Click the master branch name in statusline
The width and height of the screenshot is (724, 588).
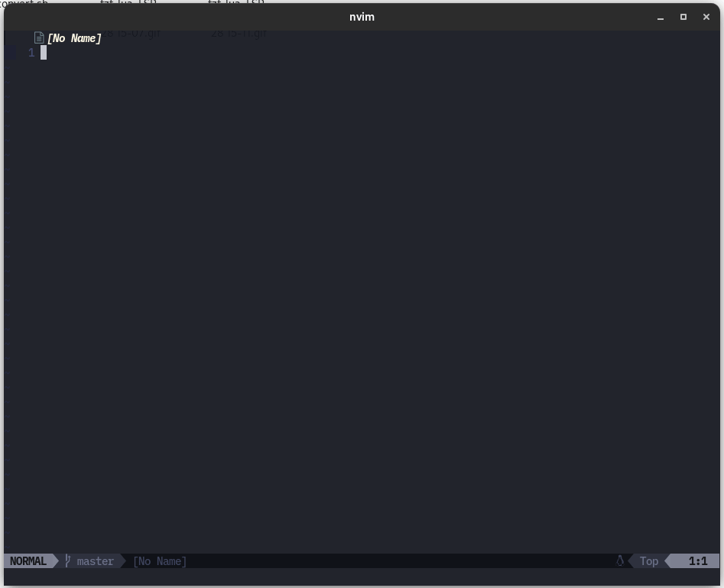[x=95, y=561]
